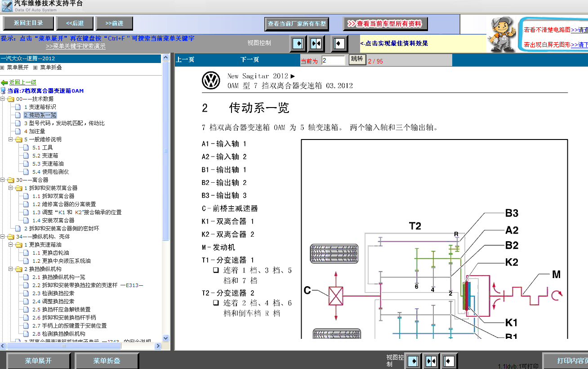Click the document icon beside 5.1 工具
The height and width of the screenshot is (369, 588).
point(27,148)
